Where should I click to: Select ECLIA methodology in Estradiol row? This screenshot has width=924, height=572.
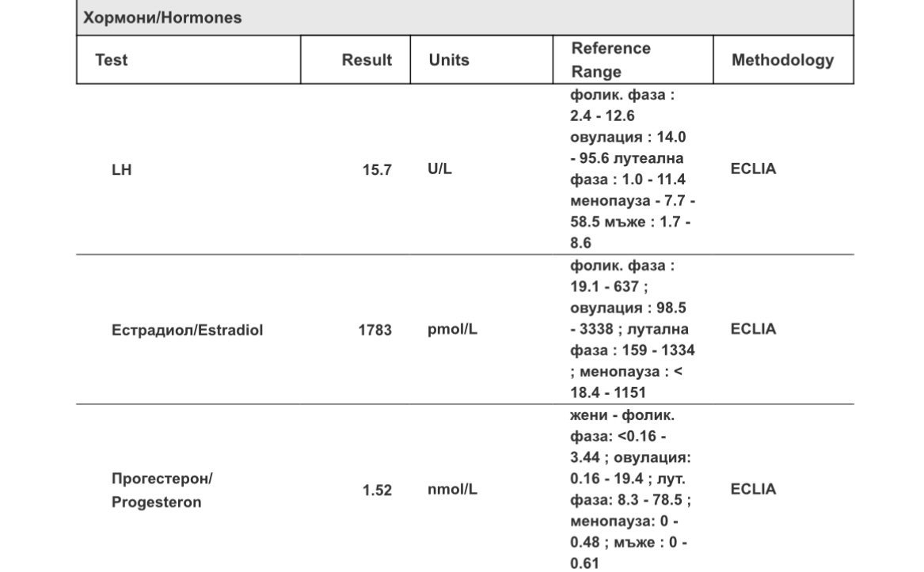[x=753, y=329]
